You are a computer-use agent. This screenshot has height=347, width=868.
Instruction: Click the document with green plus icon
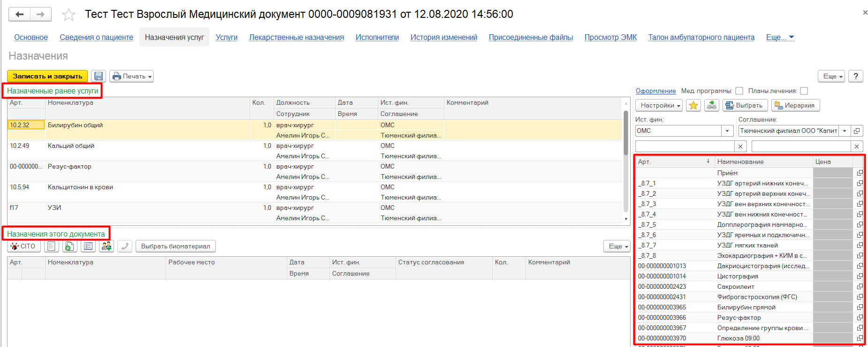tap(69, 246)
